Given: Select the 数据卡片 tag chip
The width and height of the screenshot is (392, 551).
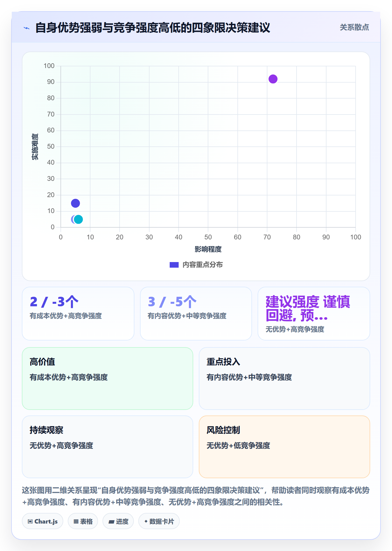Looking at the screenshot, I should click(159, 521).
